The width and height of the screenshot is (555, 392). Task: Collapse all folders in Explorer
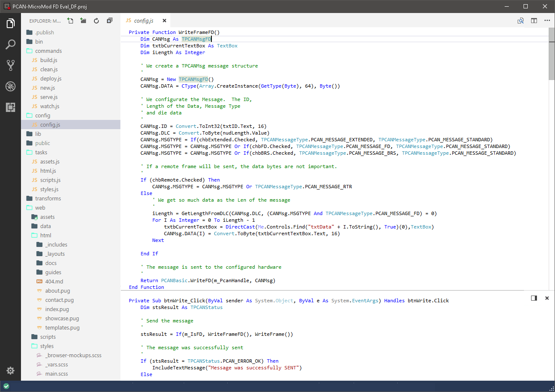tap(109, 21)
